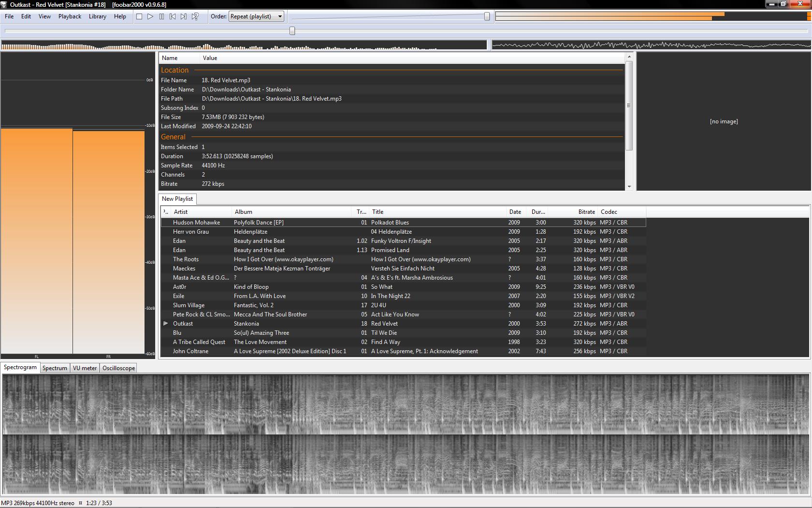Screen dimensions: 812x508
Task: Sort playlist by Artist column header
Action: pos(201,212)
